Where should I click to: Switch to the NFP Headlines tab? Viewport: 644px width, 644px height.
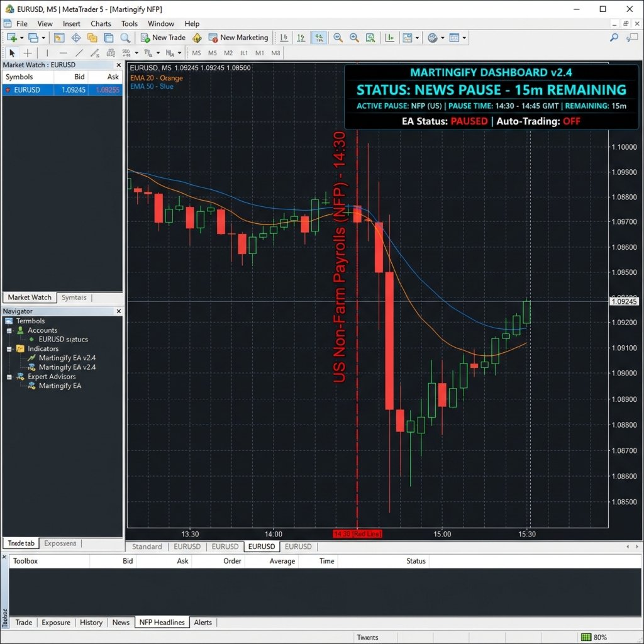(x=162, y=623)
